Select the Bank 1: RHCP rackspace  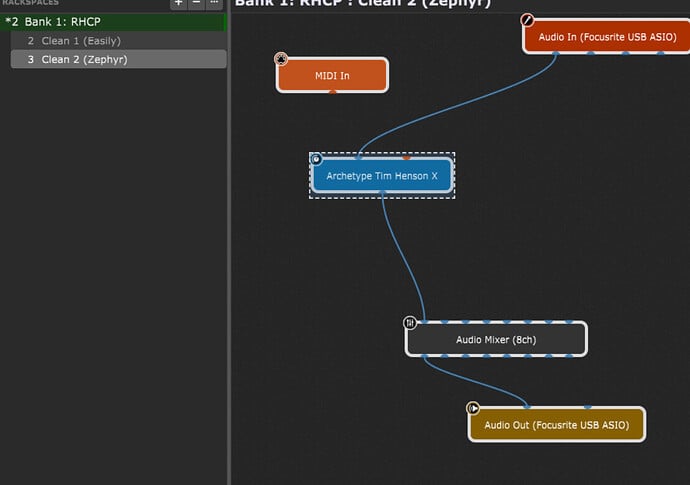tap(113, 21)
